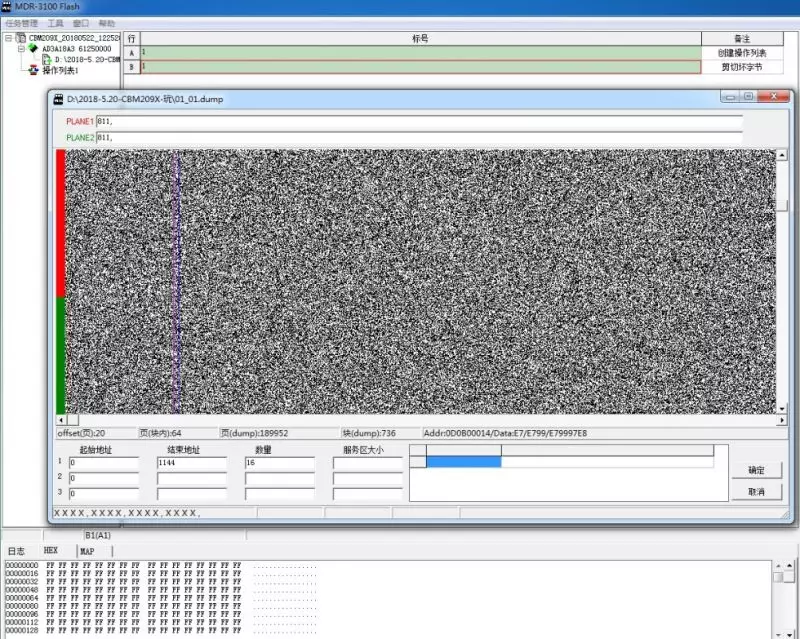The width and height of the screenshot is (800, 639).
Task: Click the dump file icon in tree
Action: (46, 59)
